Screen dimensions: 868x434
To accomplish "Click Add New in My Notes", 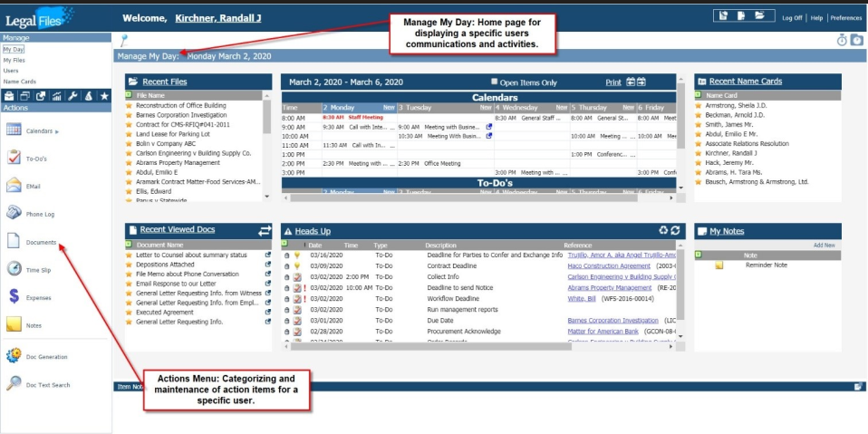I will pyautogui.click(x=825, y=245).
